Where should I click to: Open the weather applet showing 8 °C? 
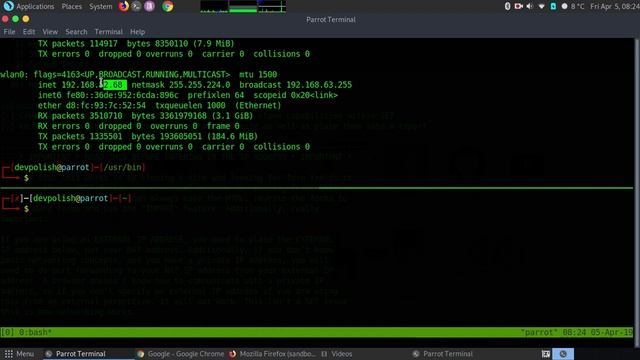(x=573, y=7)
